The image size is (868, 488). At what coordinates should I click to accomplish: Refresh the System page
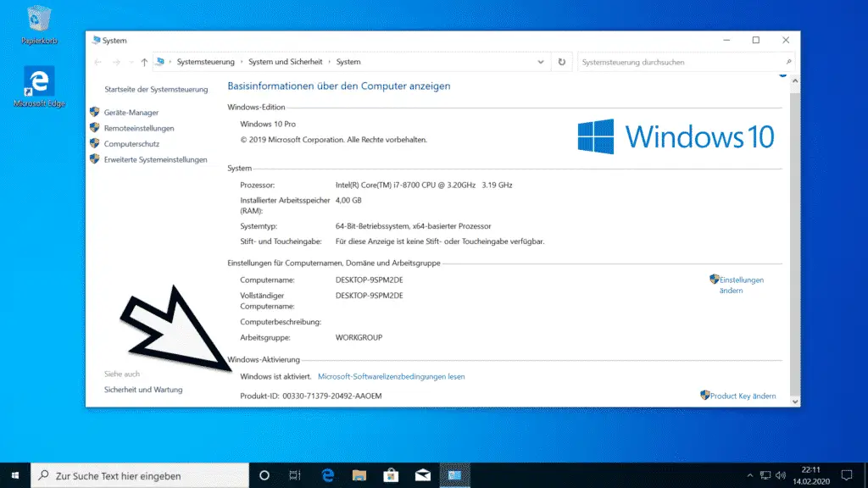562,62
